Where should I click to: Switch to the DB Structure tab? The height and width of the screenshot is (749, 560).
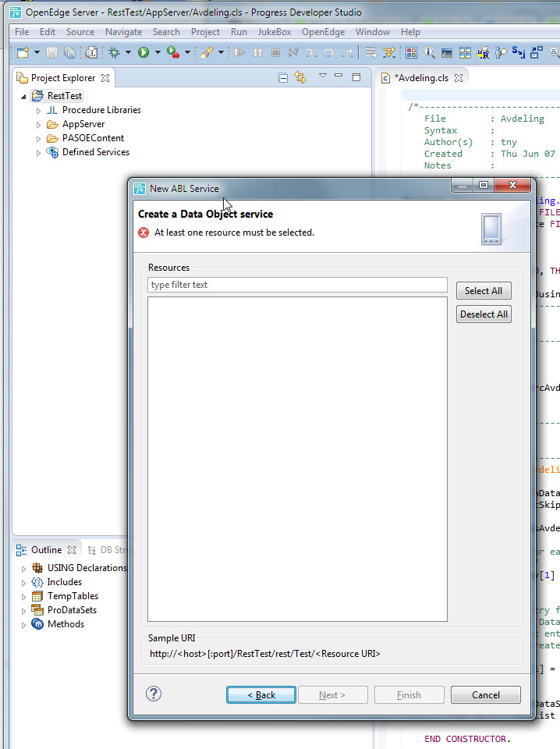108,550
